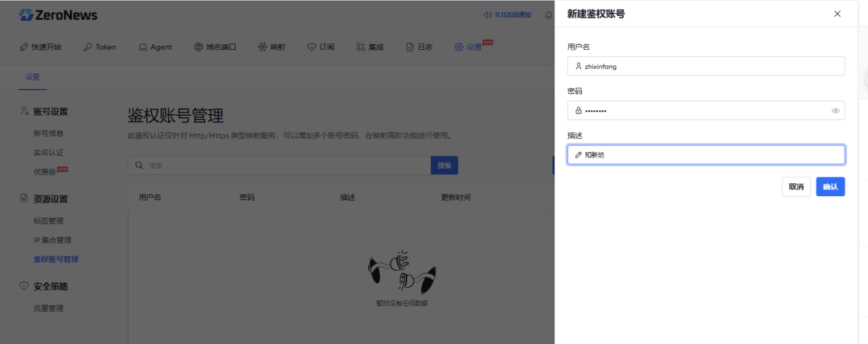Click the ZeroNews logo
The height and width of the screenshot is (344, 868).
[x=58, y=15]
